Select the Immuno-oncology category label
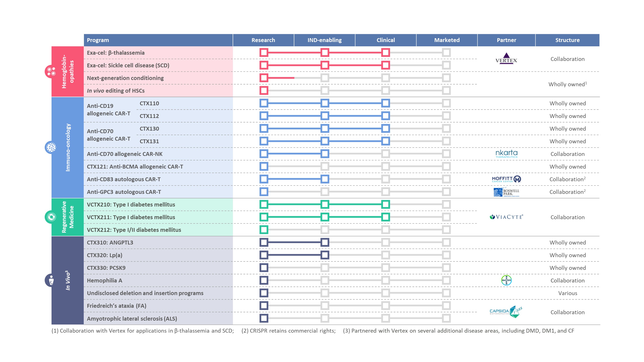Screen dimensions: 644x362 coord(68,147)
